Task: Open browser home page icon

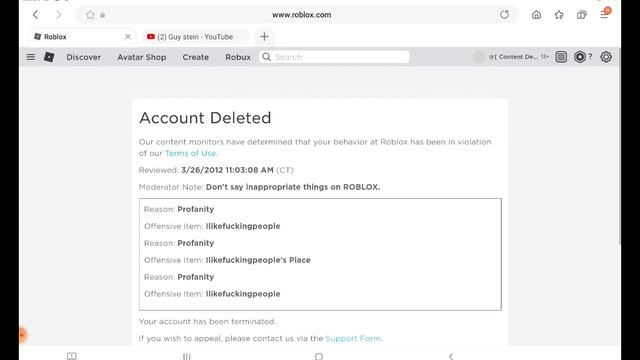Action: click(536, 15)
